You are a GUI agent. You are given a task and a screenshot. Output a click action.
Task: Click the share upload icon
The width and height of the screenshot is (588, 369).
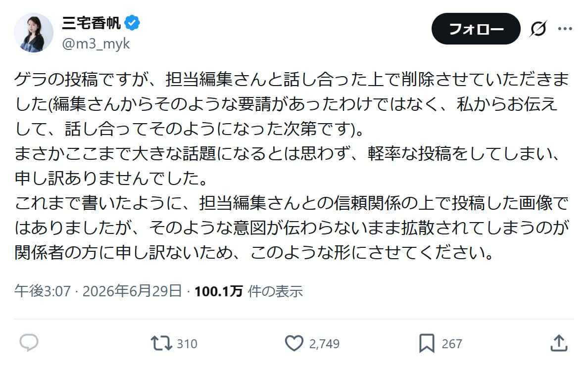click(559, 343)
